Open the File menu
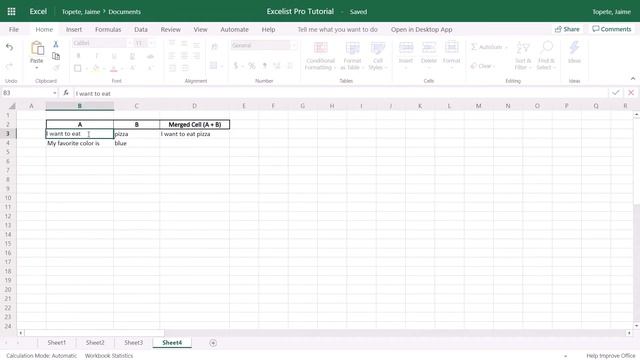Image resolution: width=640 pixels, height=360 pixels. [14, 29]
